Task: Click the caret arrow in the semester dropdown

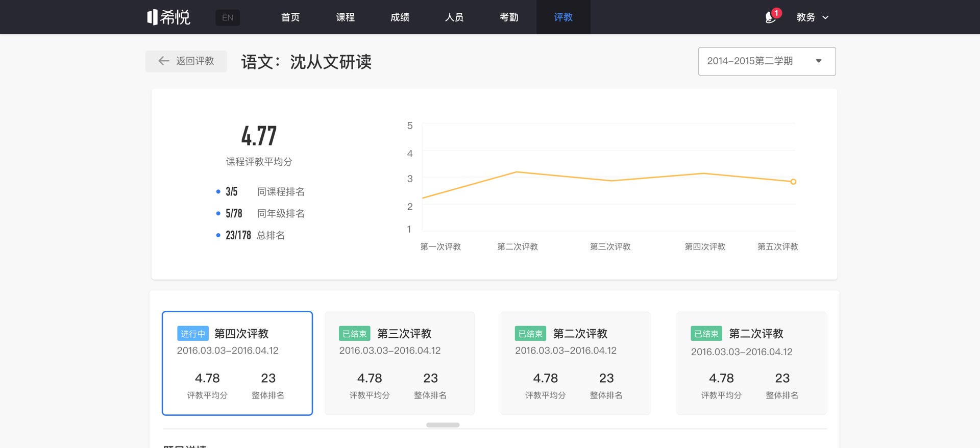Action: tap(819, 61)
